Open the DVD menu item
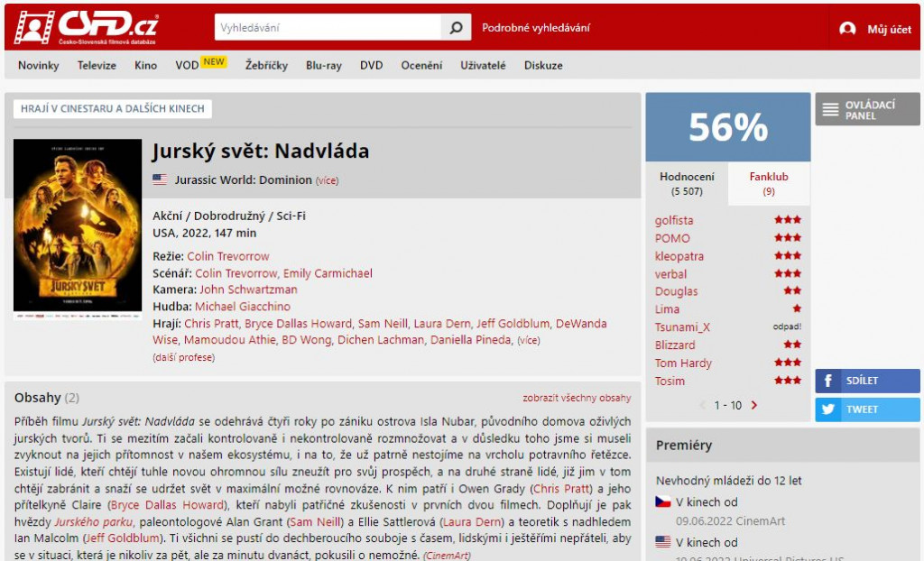Screen dimensions: 924x561 [371, 66]
